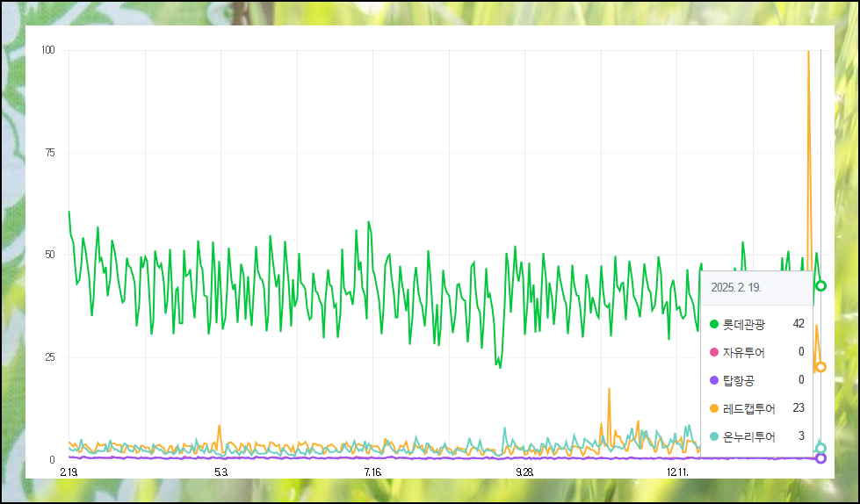Viewport: 860px width, 504px height.
Task: Click the 25 y-axis label
Action: (x=50, y=357)
